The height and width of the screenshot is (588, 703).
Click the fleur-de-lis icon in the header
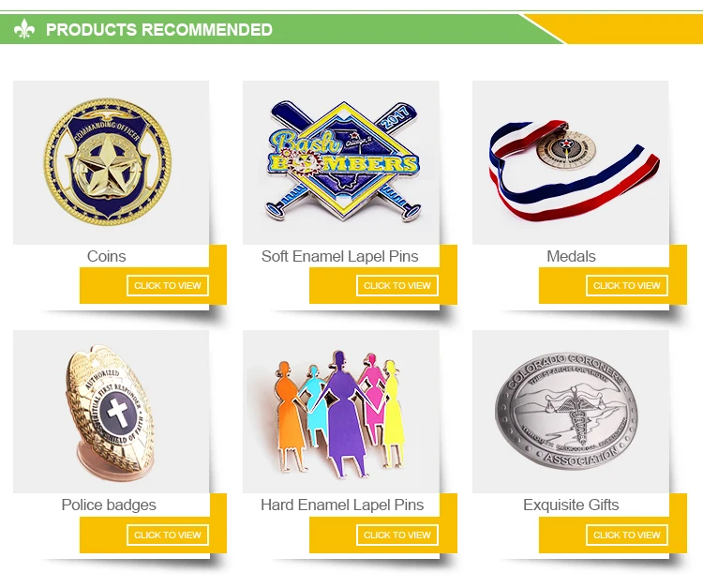tap(24, 29)
